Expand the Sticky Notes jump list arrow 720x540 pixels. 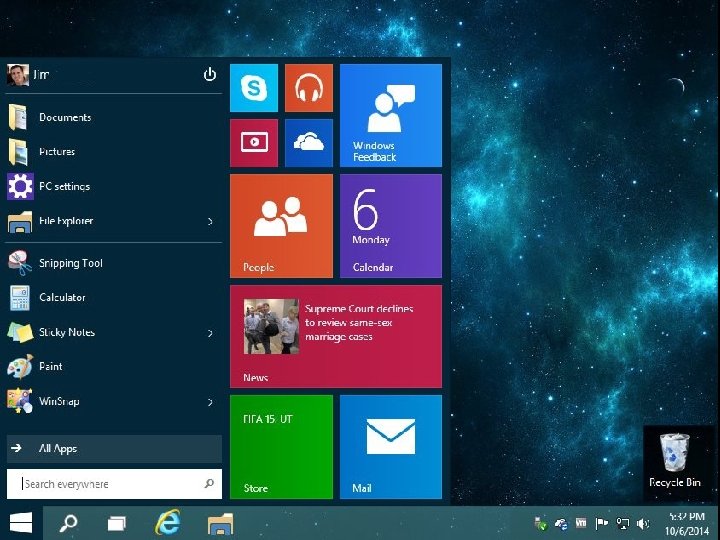click(x=210, y=333)
